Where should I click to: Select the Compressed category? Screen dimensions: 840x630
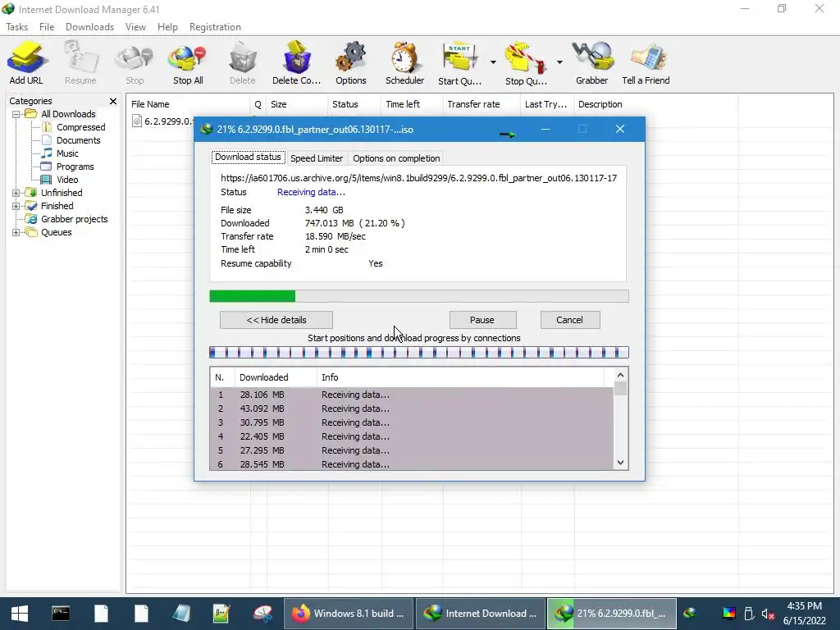pyautogui.click(x=80, y=127)
